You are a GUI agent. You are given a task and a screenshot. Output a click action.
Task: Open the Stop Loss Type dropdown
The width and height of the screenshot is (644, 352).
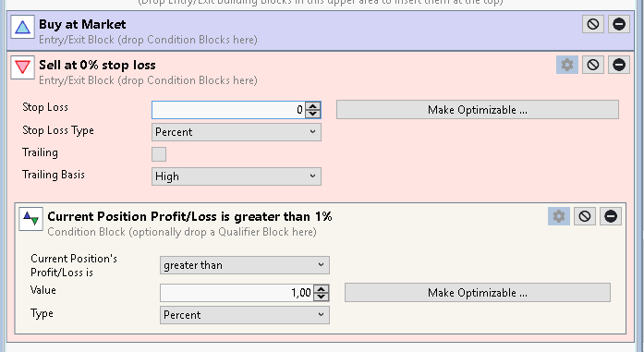tap(237, 132)
